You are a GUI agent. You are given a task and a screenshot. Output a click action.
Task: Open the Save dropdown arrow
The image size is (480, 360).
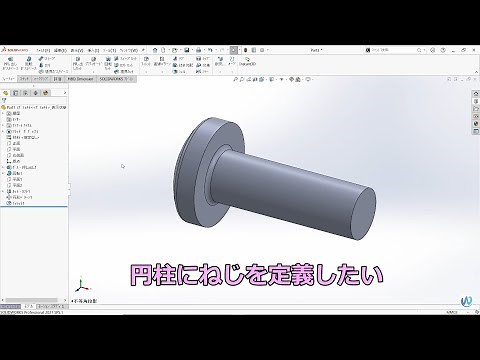tap(192, 50)
